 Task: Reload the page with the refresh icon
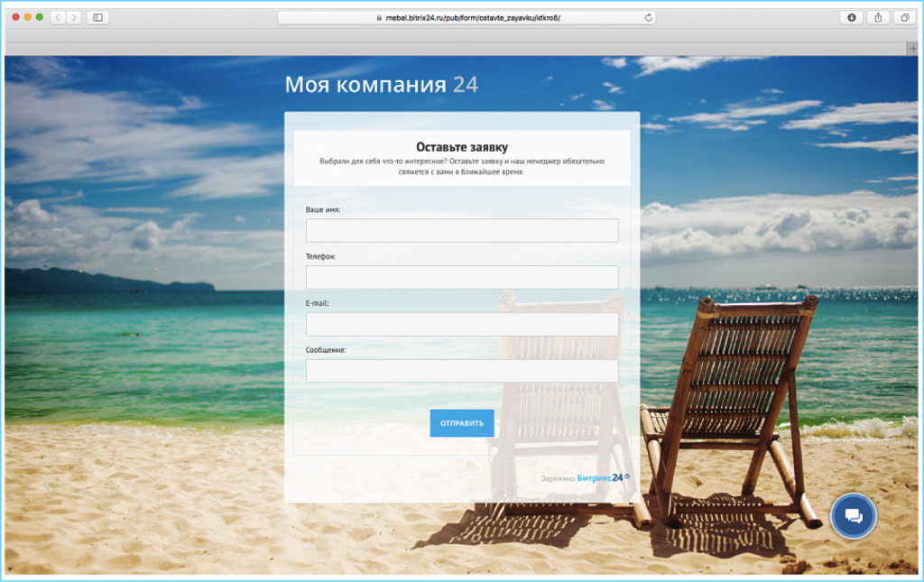point(649,17)
